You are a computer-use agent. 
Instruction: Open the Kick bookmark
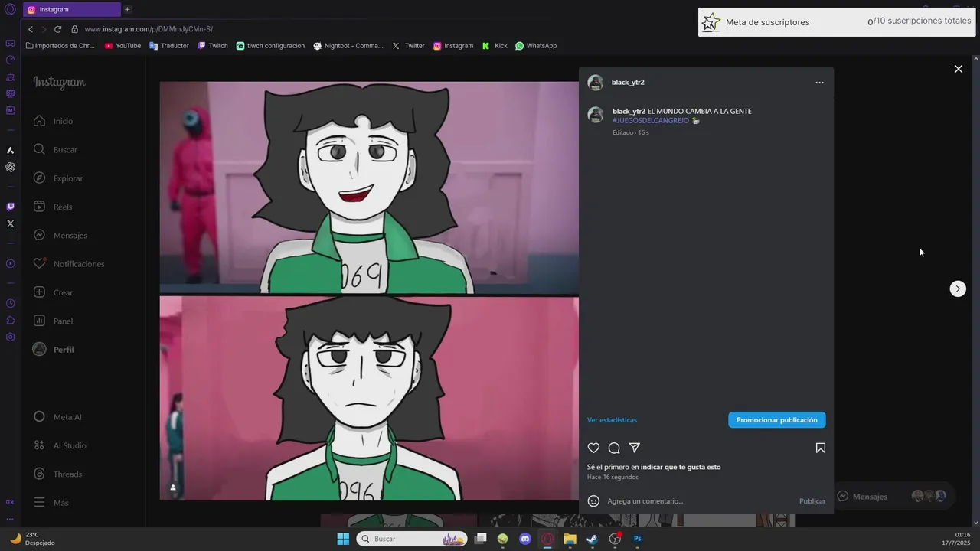coord(495,46)
